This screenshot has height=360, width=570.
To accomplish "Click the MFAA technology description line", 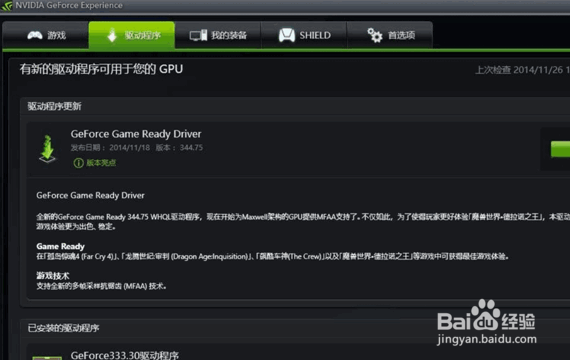I will 101,286.
